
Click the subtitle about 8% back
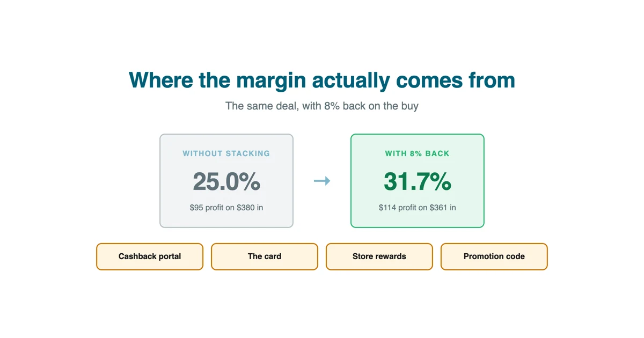pyautogui.click(x=322, y=106)
